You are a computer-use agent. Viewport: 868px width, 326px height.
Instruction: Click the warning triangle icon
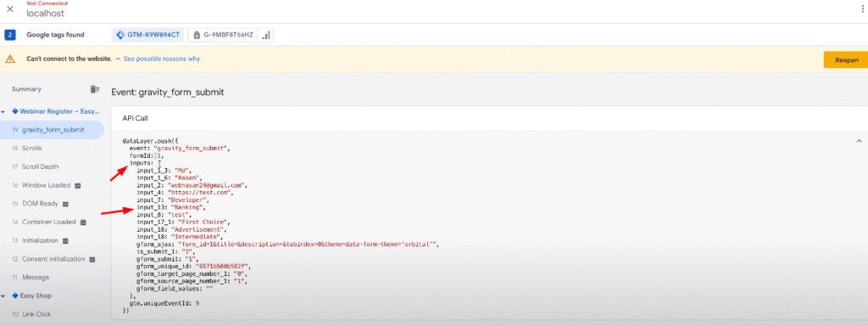tap(10, 59)
